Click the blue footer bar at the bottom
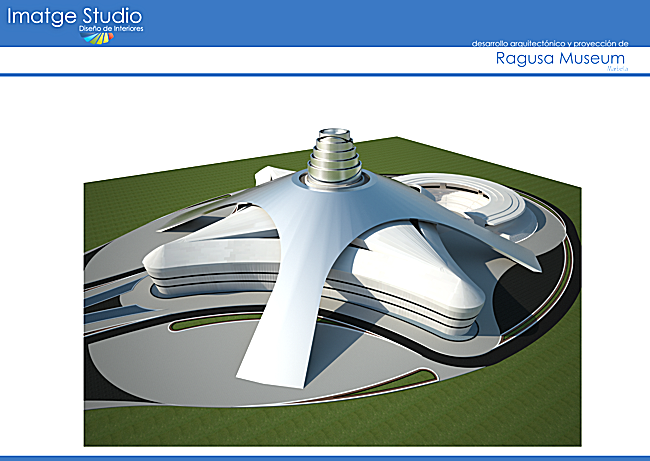The height and width of the screenshot is (461, 650). point(325,457)
